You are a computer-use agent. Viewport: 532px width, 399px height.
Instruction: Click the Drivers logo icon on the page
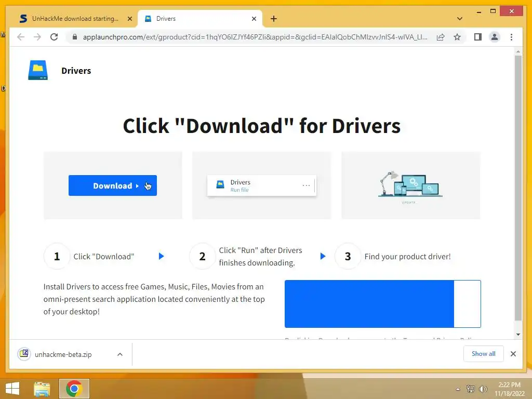click(38, 70)
